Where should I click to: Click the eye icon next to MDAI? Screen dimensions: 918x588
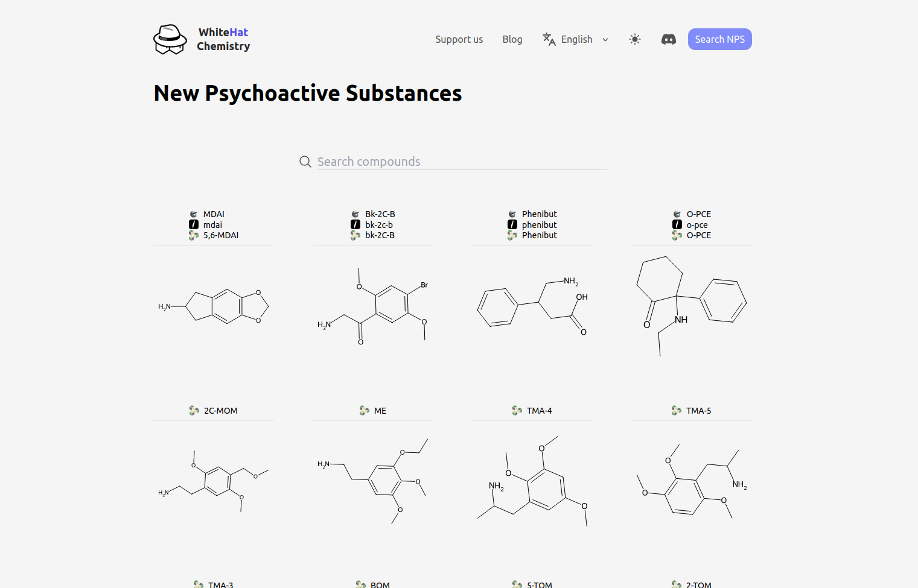point(194,213)
